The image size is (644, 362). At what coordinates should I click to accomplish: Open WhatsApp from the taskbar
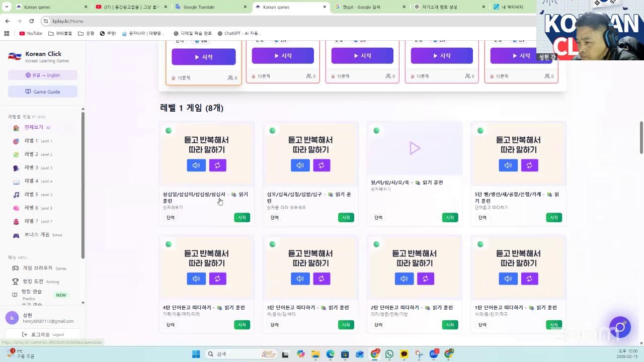389,354
